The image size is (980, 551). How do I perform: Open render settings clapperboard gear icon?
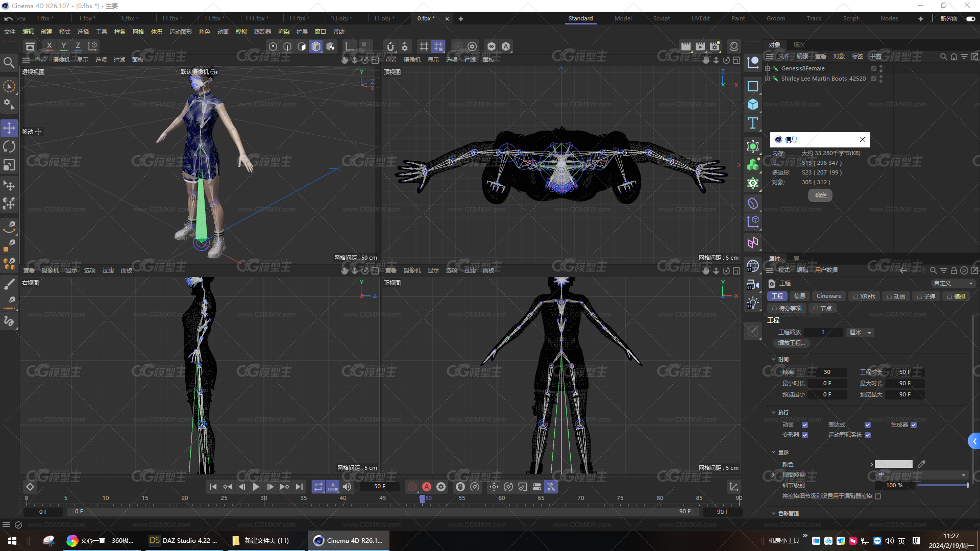715,46
